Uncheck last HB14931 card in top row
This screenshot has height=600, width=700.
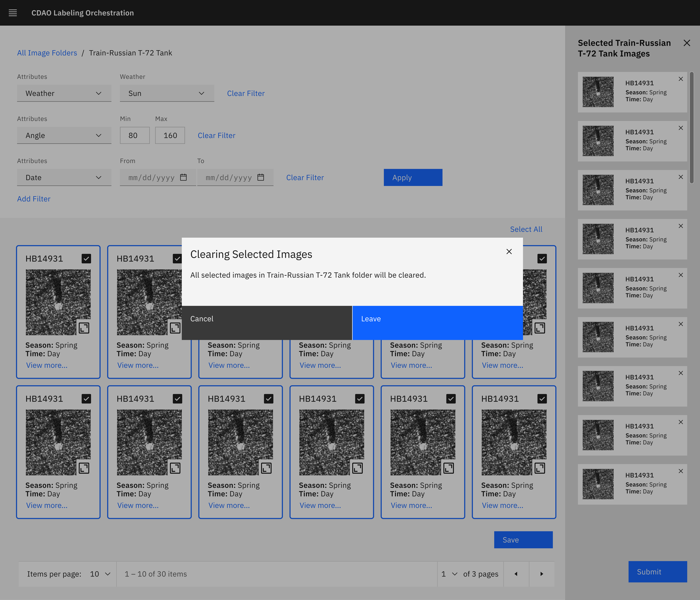[x=542, y=259]
